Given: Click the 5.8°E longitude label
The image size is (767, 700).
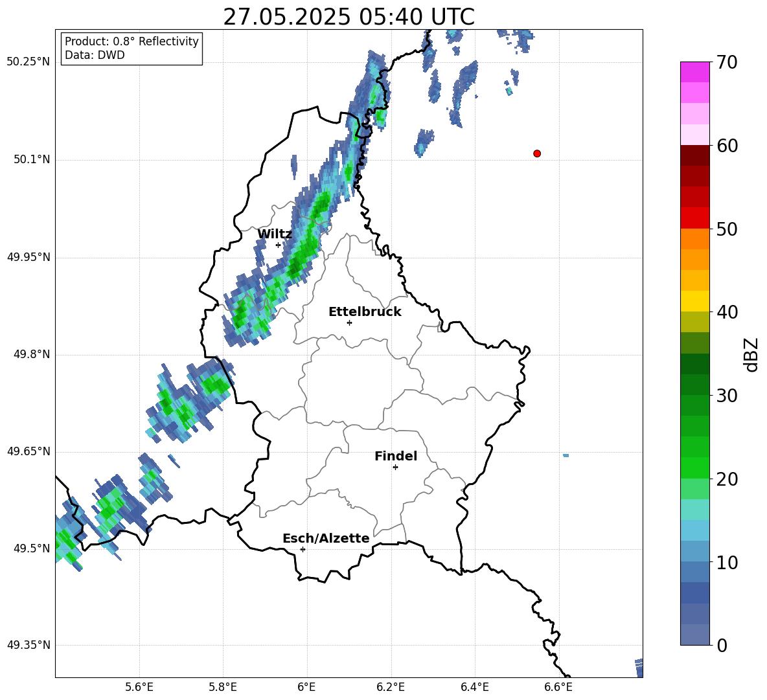Looking at the screenshot, I should 223,687.
